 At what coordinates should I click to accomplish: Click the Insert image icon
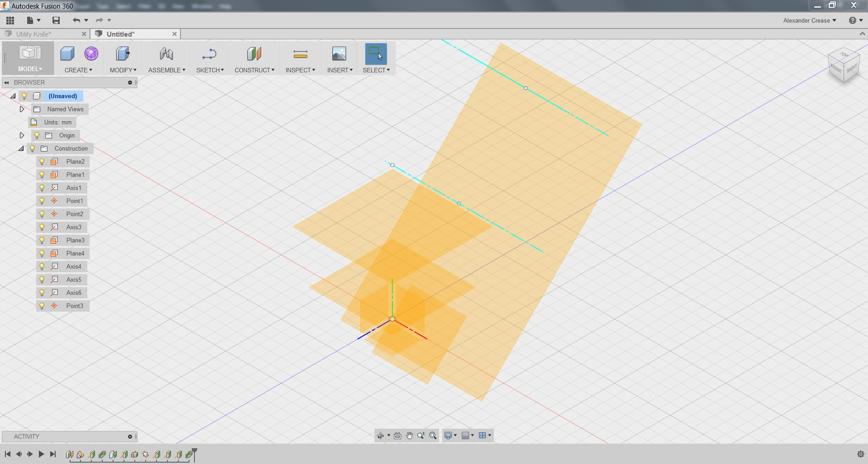(339, 53)
